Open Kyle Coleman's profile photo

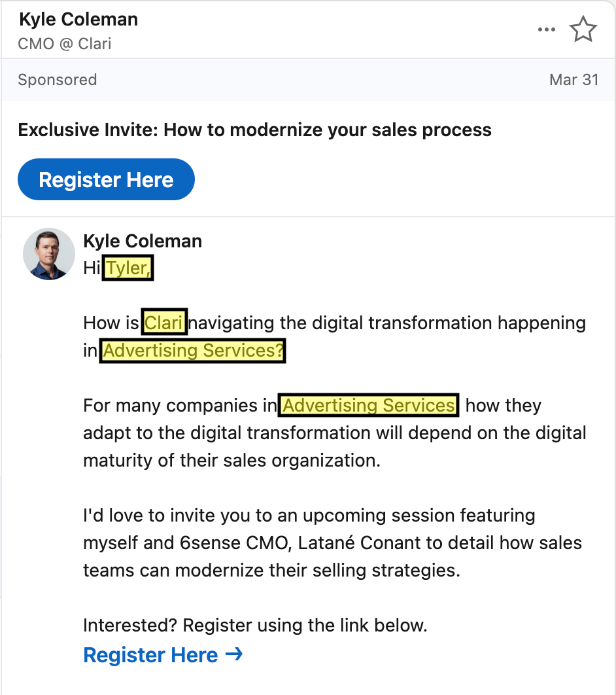coord(49,254)
